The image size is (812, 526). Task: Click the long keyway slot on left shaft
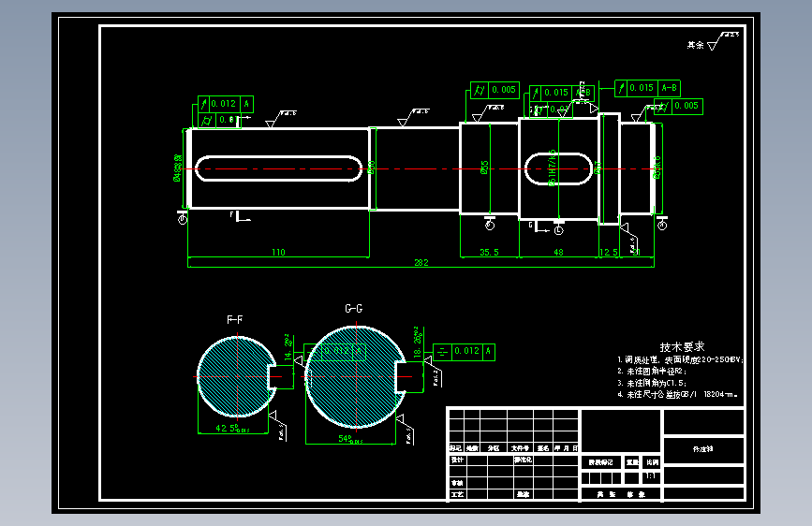coord(278,168)
